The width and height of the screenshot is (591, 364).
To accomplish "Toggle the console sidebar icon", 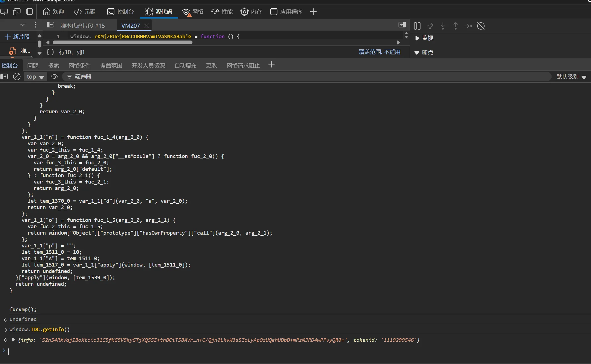I will coord(4,76).
